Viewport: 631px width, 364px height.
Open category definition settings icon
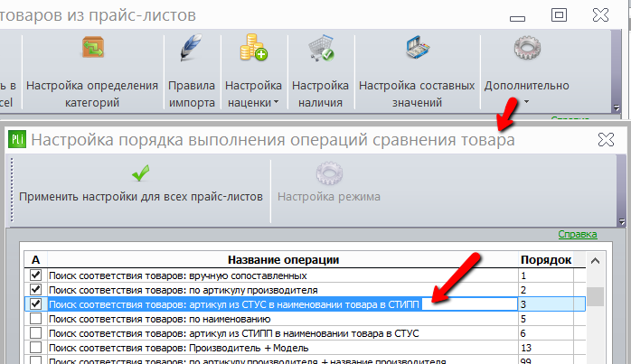pyautogui.click(x=93, y=48)
